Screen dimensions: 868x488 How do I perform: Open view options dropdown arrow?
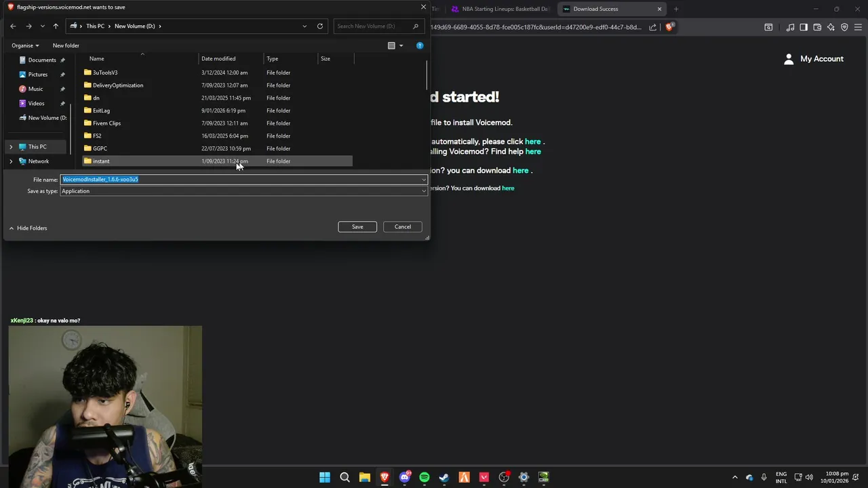401,45
